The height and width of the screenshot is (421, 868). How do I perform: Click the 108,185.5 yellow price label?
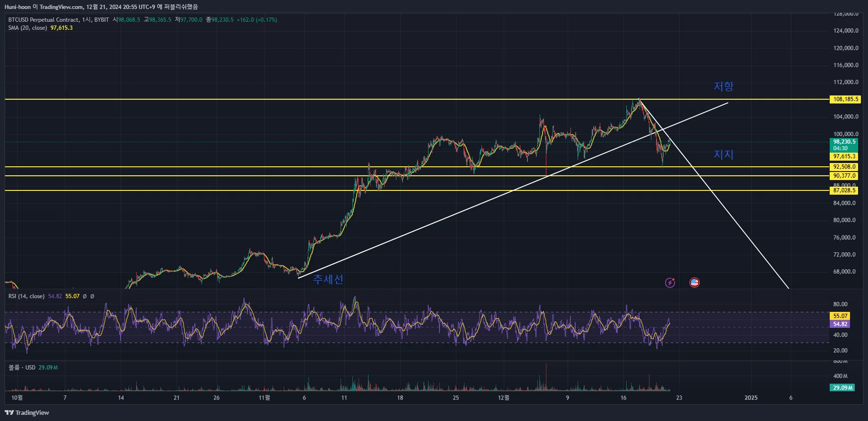click(x=845, y=99)
